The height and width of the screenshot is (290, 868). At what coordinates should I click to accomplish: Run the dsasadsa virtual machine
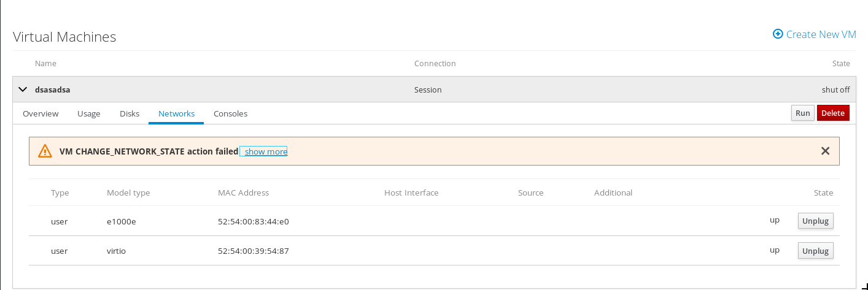802,113
